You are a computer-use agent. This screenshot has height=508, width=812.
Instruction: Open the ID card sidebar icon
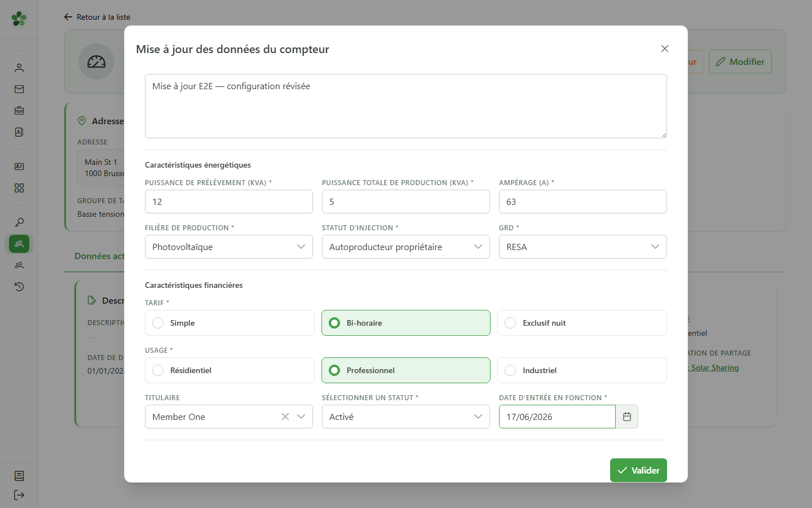click(x=19, y=167)
